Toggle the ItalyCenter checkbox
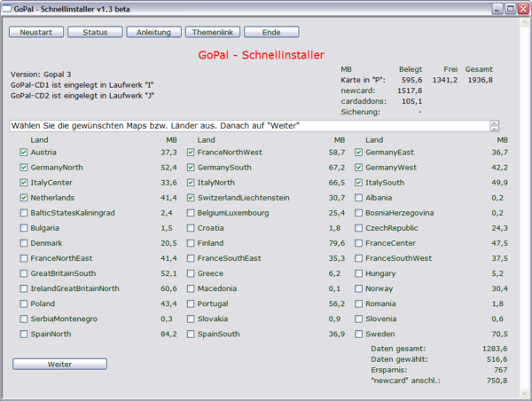 23,183
